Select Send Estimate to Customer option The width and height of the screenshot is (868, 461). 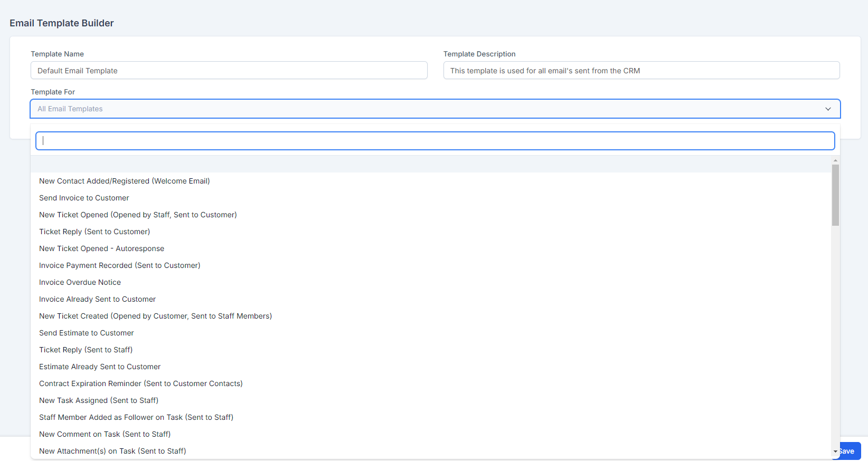[87, 333]
